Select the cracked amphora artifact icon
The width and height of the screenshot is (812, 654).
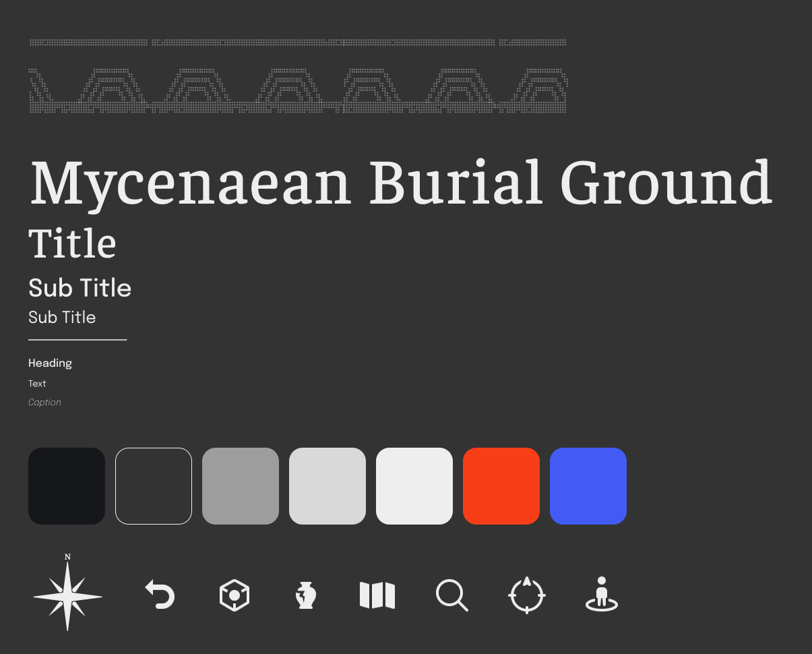click(x=306, y=595)
